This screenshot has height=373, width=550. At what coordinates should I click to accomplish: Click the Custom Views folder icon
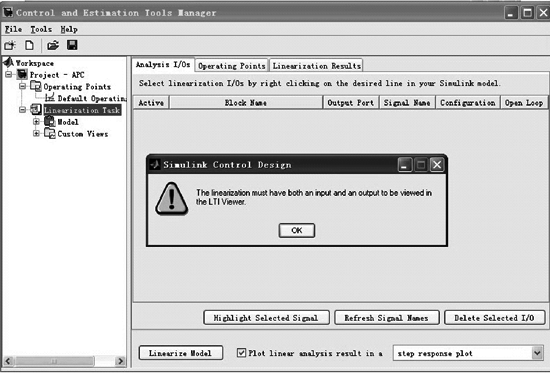coord(50,133)
